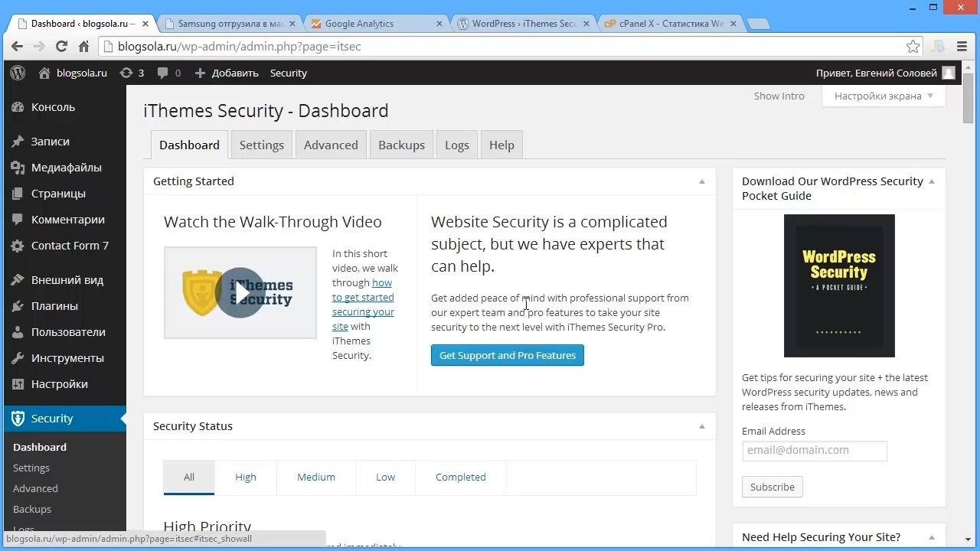Click Get Support and Pro Features button
Viewport: 980px width, 551px height.
[508, 355]
